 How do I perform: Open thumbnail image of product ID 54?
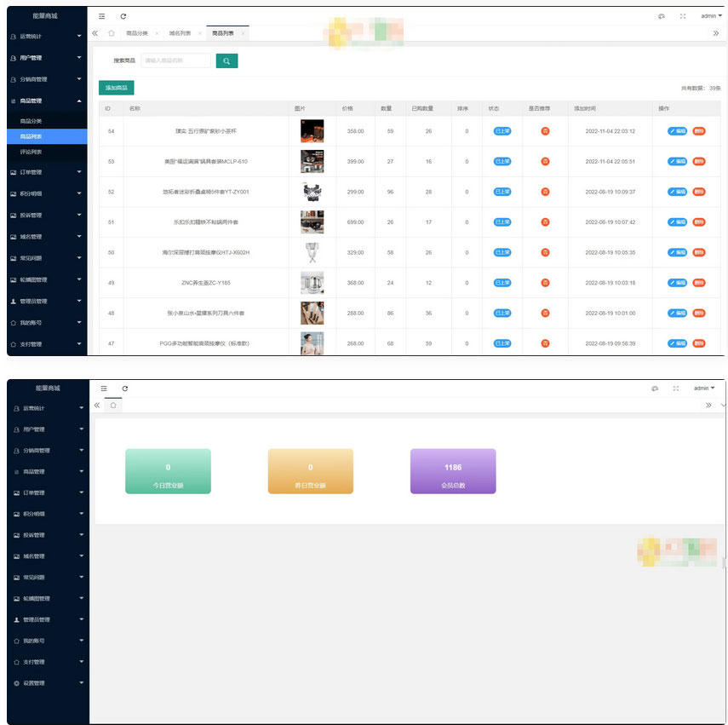pyautogui.click(x=312, y=131)
